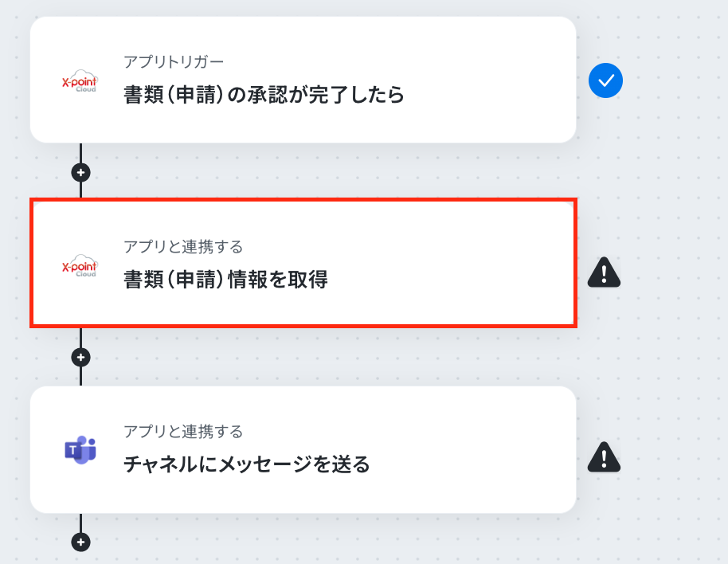Add a step after チャネルにメッセージを送る
Screen dimensions: 728x564
tap(80, 542)
